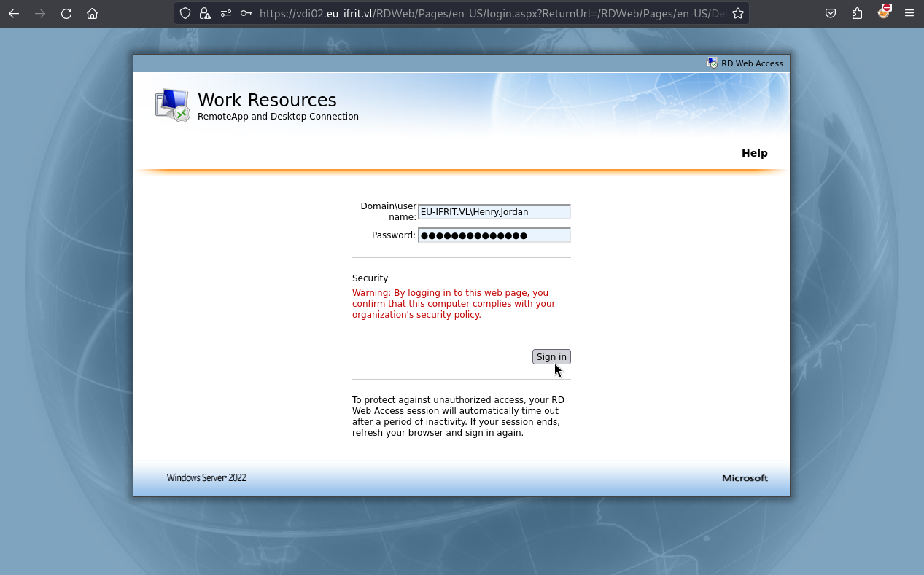The width and height of the screenshot is (924, 575).
Task: Open the tracking protection shield
Action: [185, 13]
